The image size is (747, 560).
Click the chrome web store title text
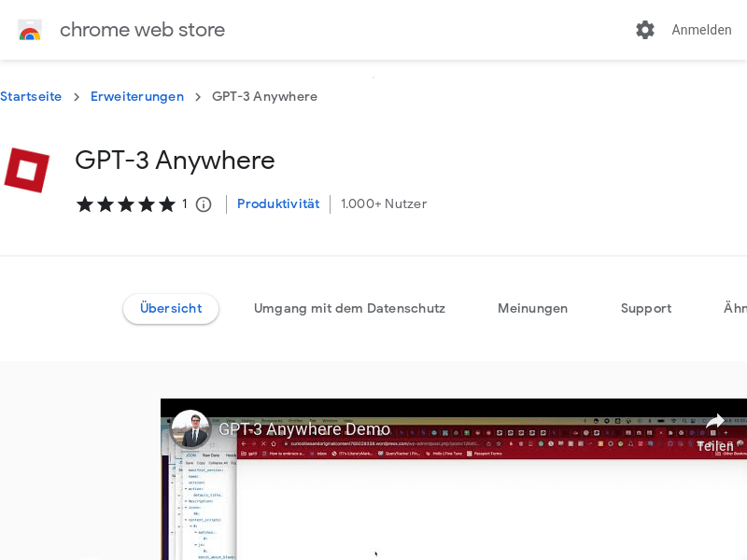coord(143,30)
